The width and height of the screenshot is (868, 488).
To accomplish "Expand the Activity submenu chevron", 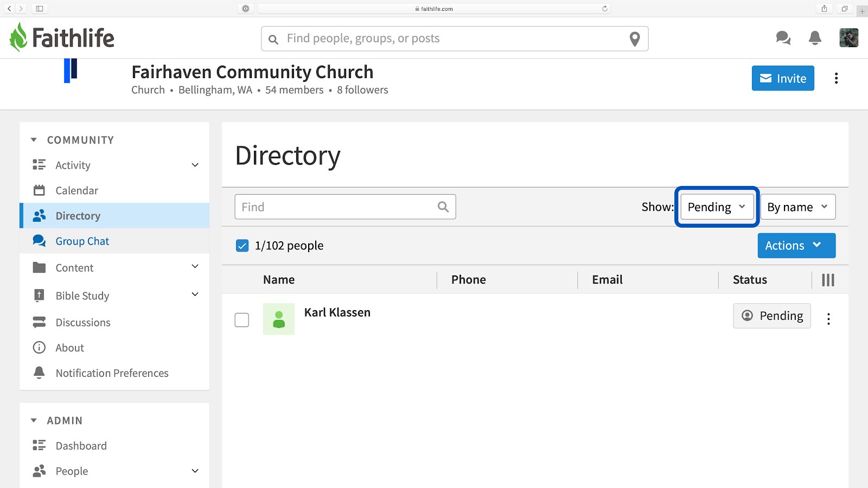I will click(x=195, y=165).
